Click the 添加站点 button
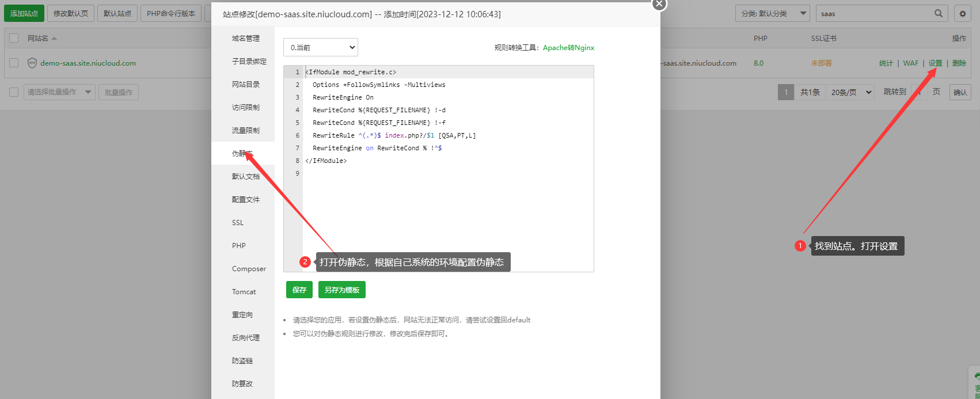Screen dimensions: 980x399 [x=24, y=13]
